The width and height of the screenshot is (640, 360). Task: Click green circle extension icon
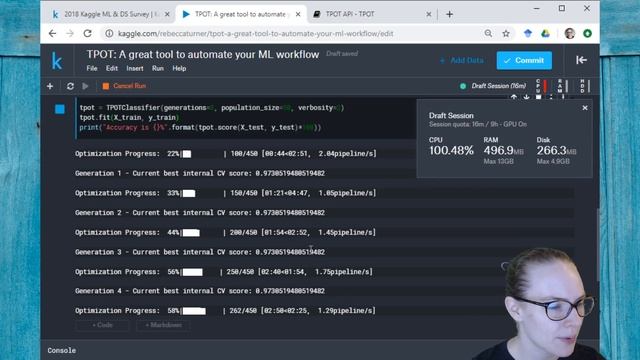[x=587, y=33]
